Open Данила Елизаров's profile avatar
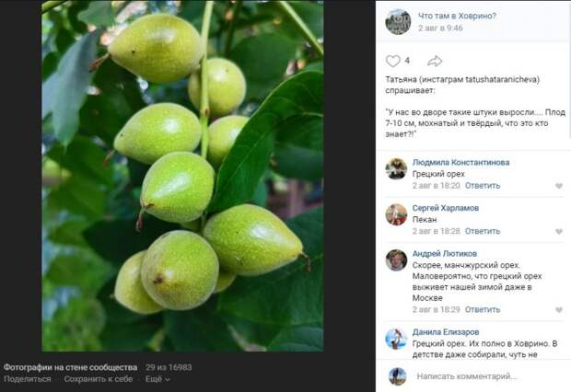Viewport: 571px width, 392px height. 396,339
